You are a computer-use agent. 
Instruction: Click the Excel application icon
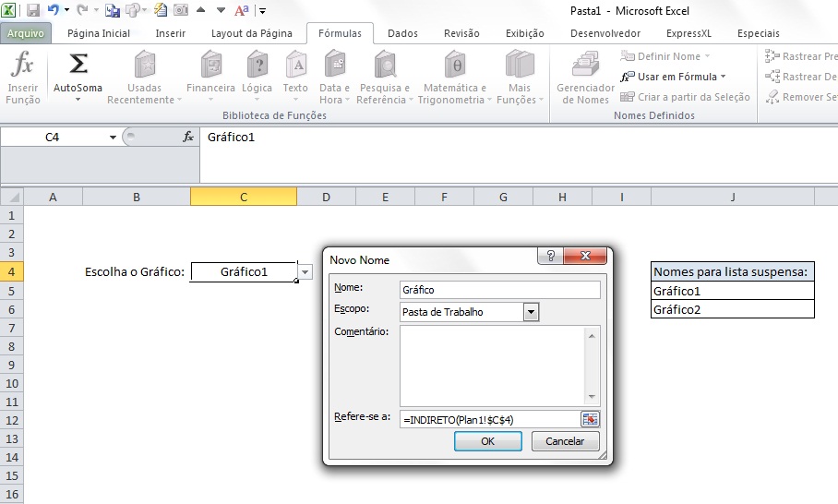pos(8,9)
